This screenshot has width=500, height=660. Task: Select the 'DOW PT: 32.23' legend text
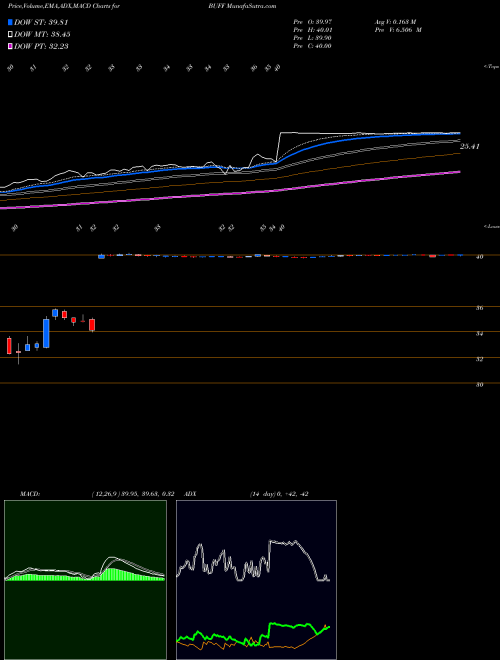tap(41, 46)
